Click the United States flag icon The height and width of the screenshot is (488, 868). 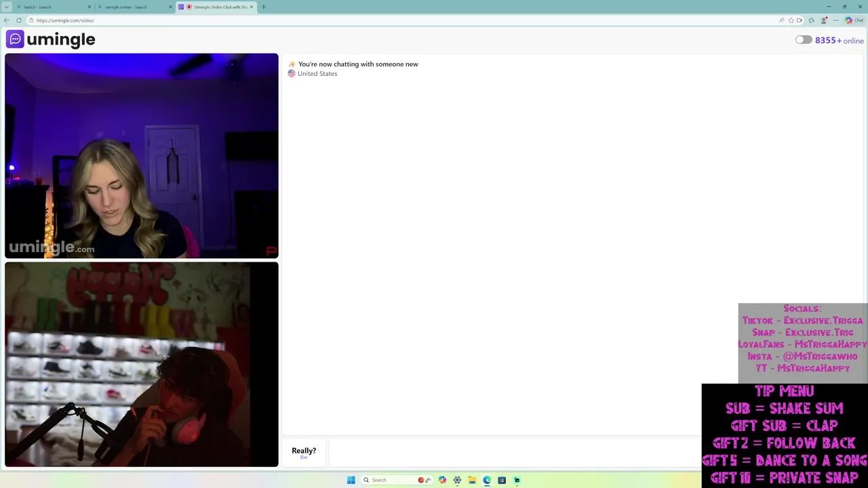click(x=292, y=74)
